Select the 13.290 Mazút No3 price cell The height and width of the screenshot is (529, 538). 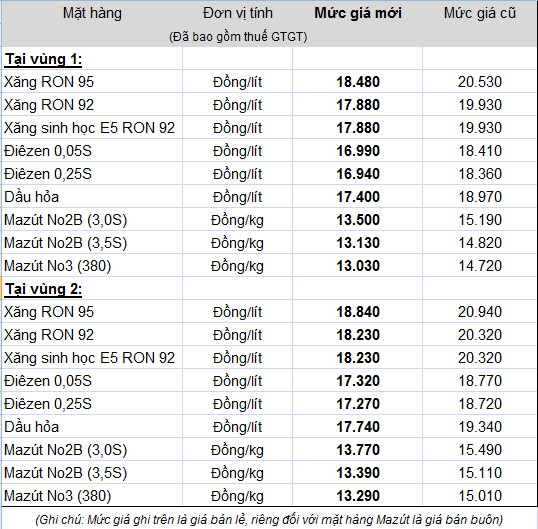358,496
